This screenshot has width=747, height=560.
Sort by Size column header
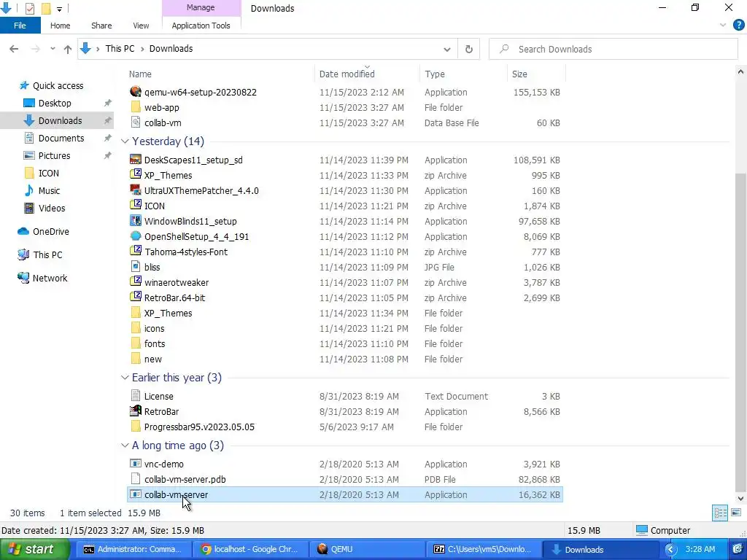click(519, 74)
